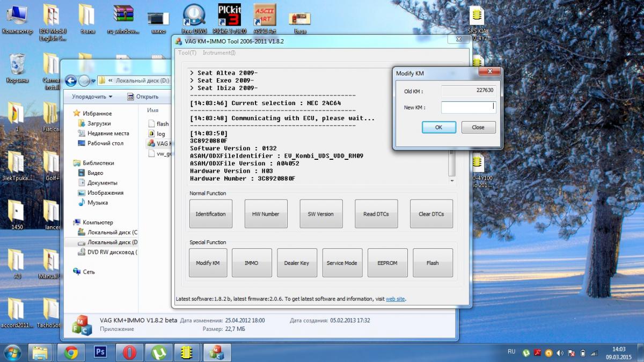Open Opera browser from the taskbar
This screenshot has width=644, height=362.
click(129, 352)
